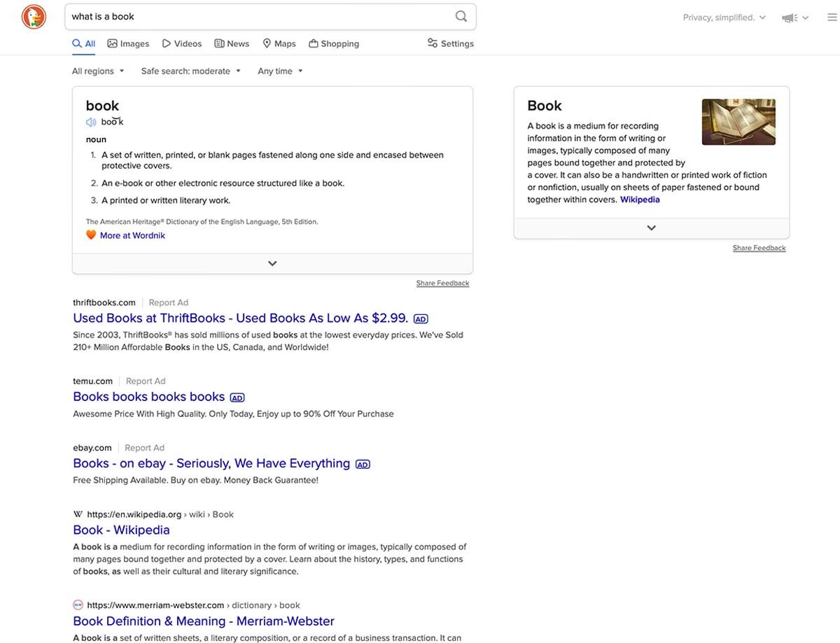This screenshot has height=643, width=840.
Task: Open the Any time filter dropdown
Action: [x=279, y=71]
